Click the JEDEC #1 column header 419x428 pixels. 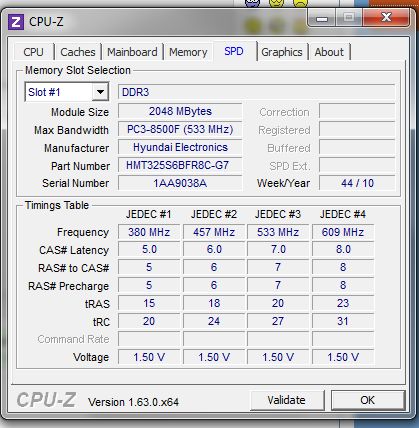tap(149, 214)
